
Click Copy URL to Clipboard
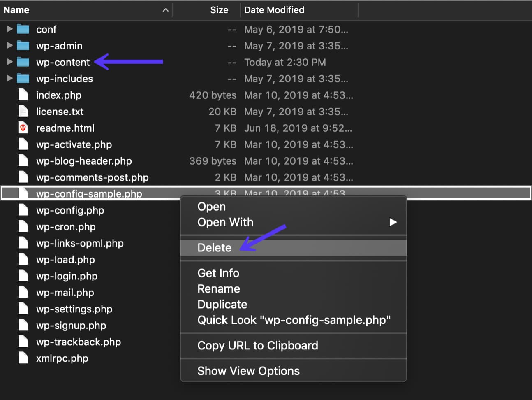coord(257,346)
